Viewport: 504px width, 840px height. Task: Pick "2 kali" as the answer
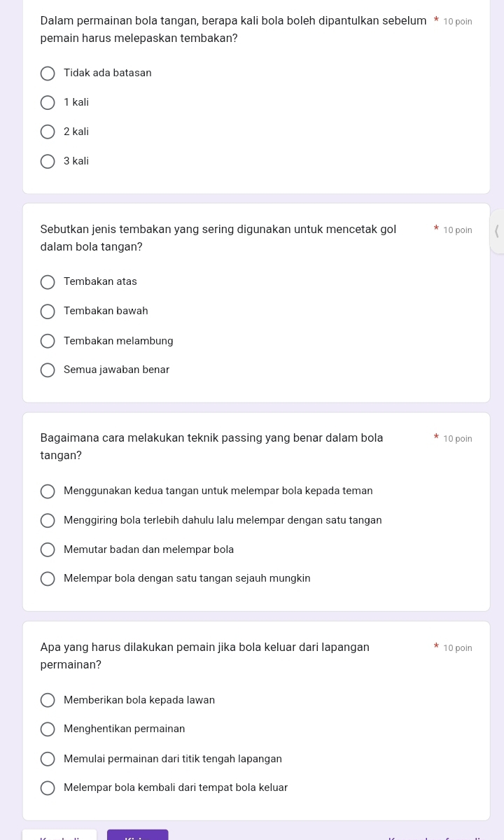(48, 132)
